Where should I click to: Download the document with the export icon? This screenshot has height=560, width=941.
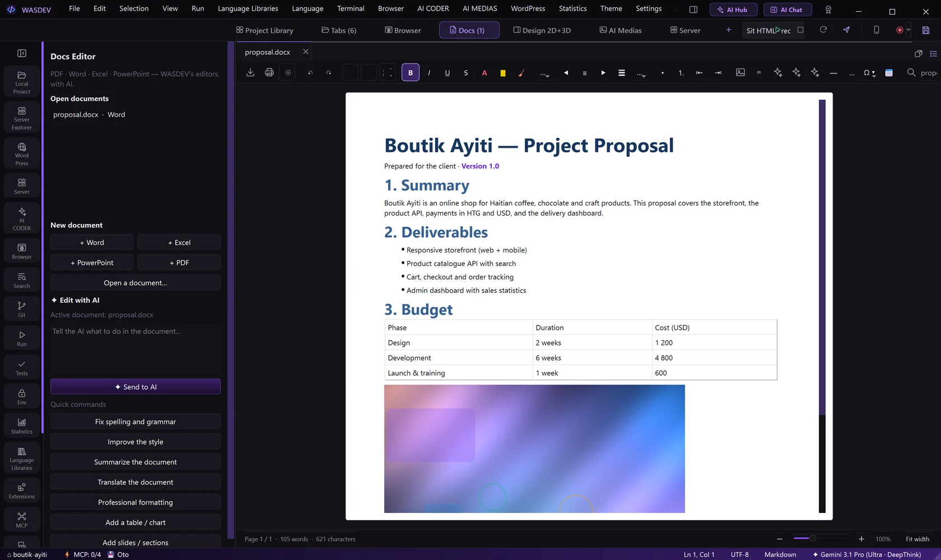tap(250, 73)
